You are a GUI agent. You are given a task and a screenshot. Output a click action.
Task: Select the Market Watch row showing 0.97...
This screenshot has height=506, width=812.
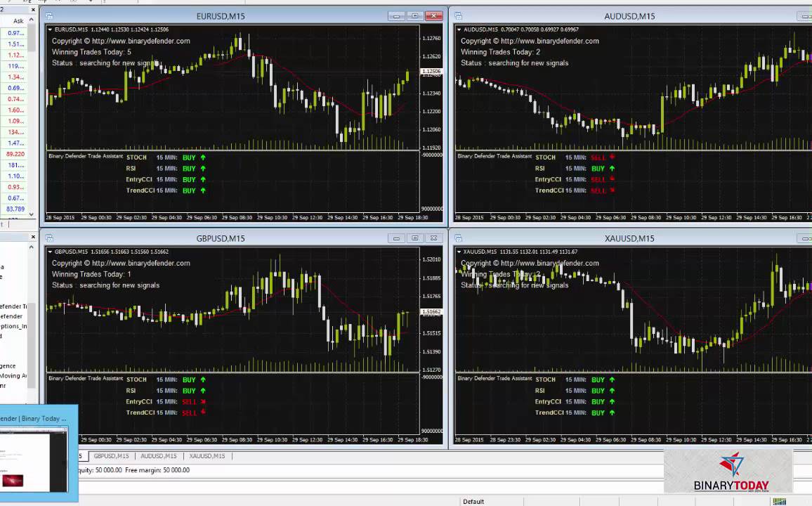(14, 33)
